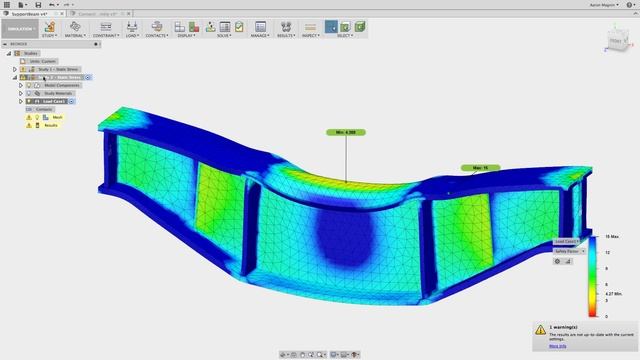Open the Safety Factor result dropdown
Image resolution: width=640 pixels, height=360 pixels.
570,251
